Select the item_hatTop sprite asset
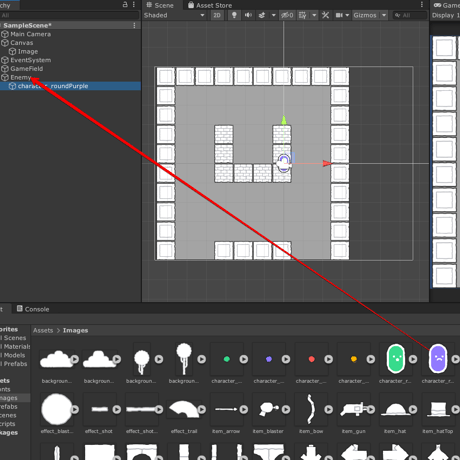This screenshot has width=460, height=460. click(x=438, y=410)
